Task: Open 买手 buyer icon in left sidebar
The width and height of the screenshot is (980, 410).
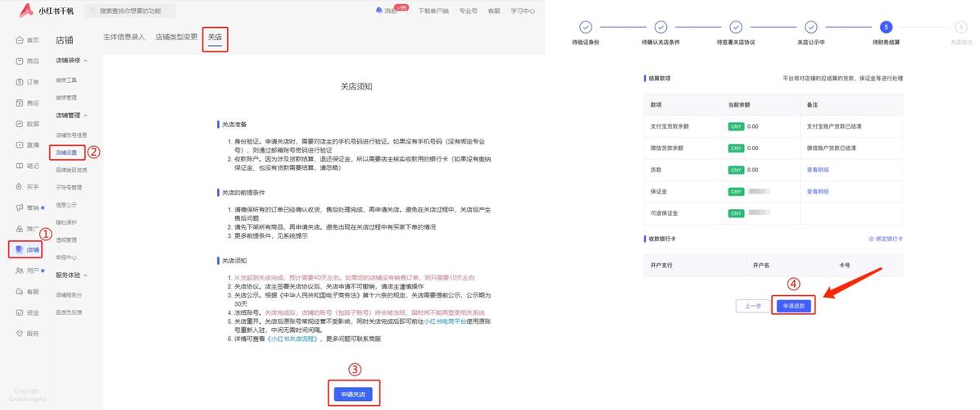Action: 20,186
